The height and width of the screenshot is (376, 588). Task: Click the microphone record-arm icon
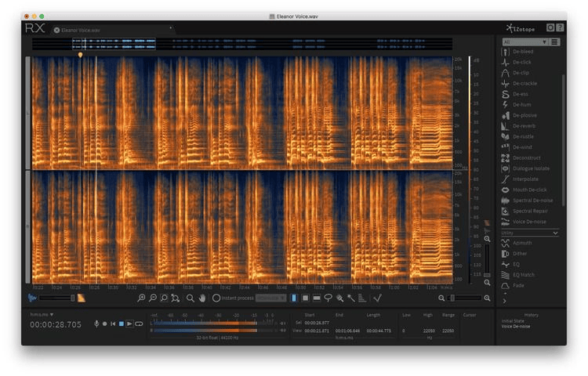pos(96,324)
